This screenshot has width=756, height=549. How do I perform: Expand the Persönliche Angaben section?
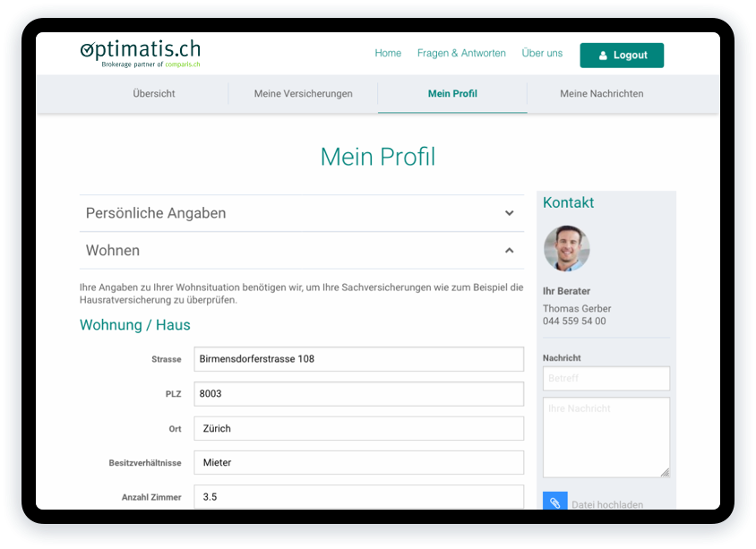pos(509,213)
